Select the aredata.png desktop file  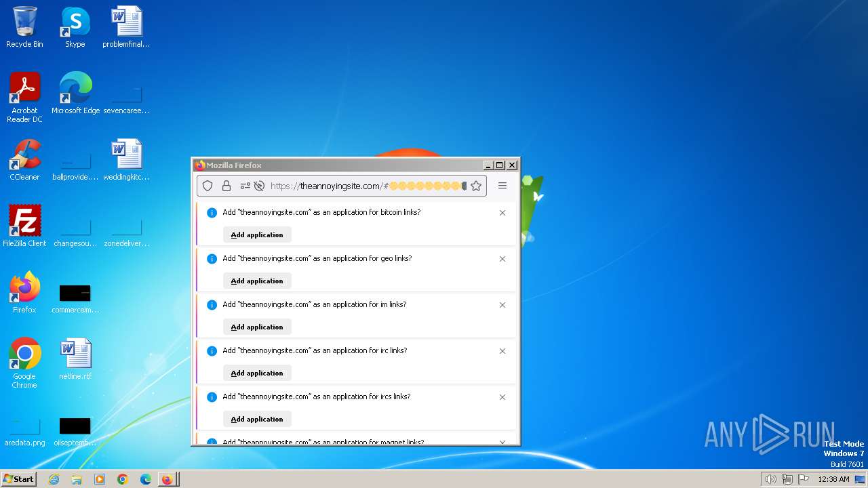24,432
